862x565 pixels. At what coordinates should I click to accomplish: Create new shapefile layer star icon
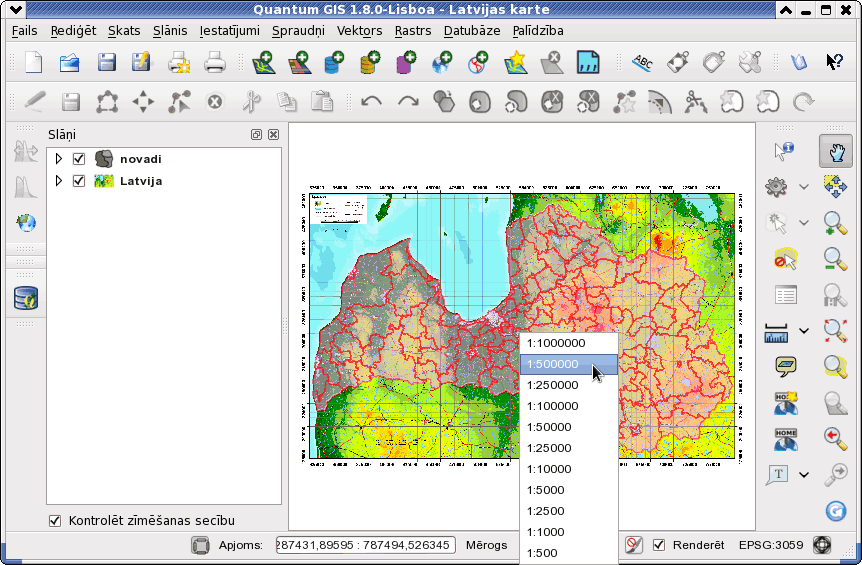(x=516, y=62)
